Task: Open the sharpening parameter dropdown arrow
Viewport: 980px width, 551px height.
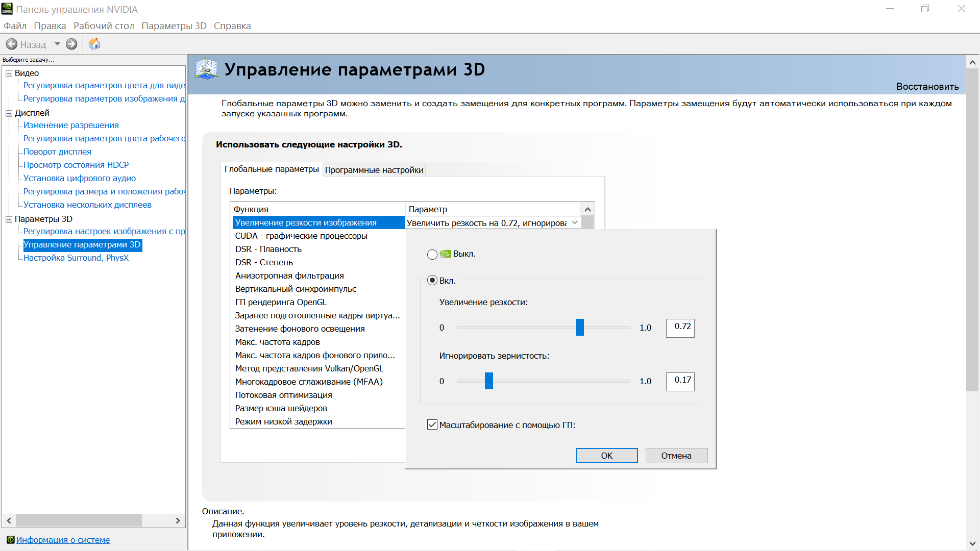Action: 575,222
